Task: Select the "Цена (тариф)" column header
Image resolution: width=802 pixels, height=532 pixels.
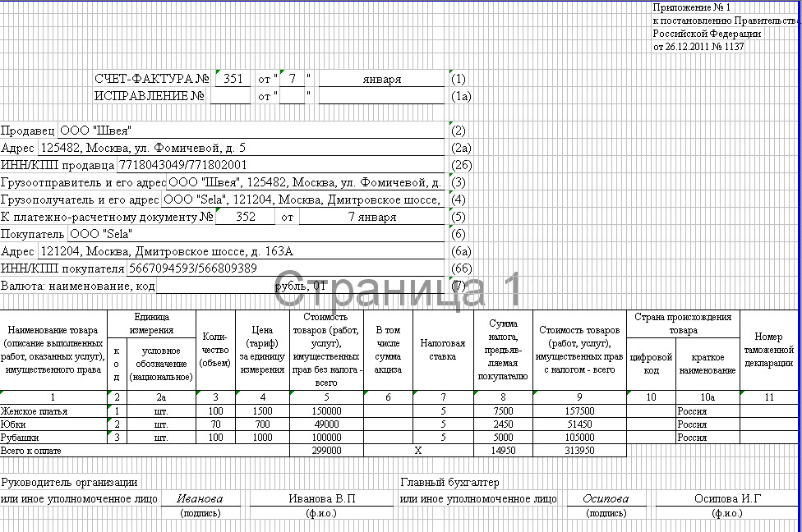Action: tap(262, 350)
